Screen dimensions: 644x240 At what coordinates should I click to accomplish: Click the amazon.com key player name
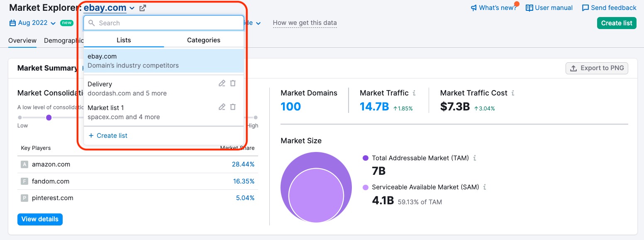(51, 164)
